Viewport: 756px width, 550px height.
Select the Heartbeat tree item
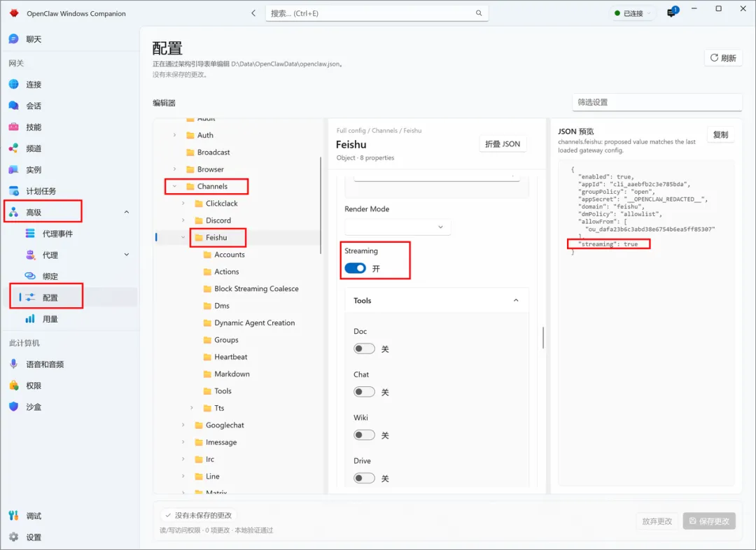231,357
